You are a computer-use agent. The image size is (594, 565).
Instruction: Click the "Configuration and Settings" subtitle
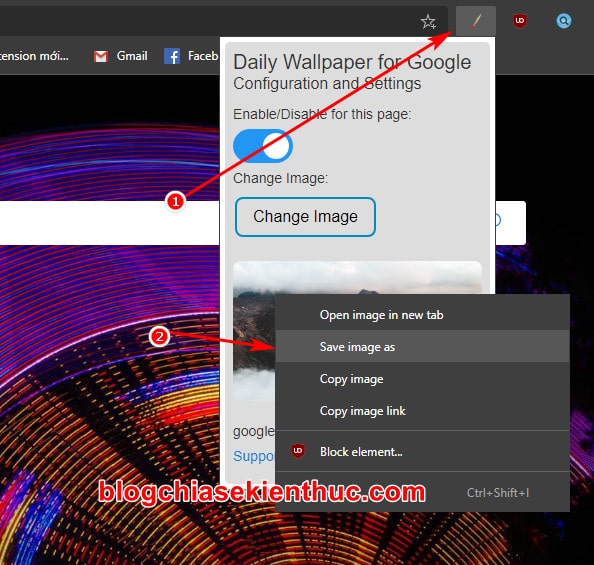coord(327,83)
